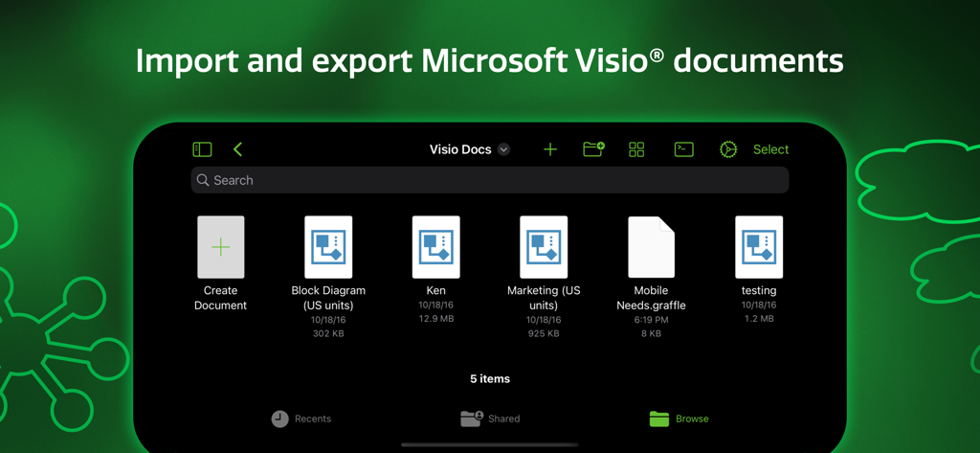
Task: Tap the Create Document thumbnail
Action: pos(221,247)
